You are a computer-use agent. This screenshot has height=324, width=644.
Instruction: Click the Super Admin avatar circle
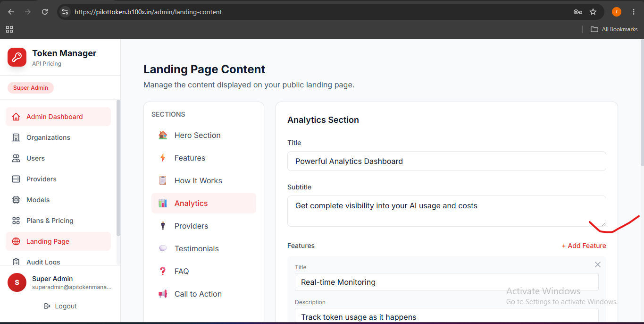pyautogui.click(x=17, y=282)
